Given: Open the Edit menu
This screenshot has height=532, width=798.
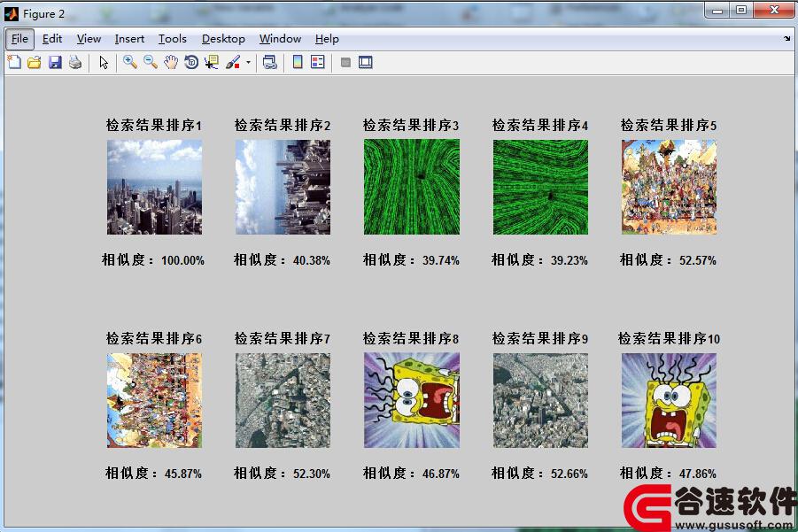Looking at the screenshot, I should 52,39.
